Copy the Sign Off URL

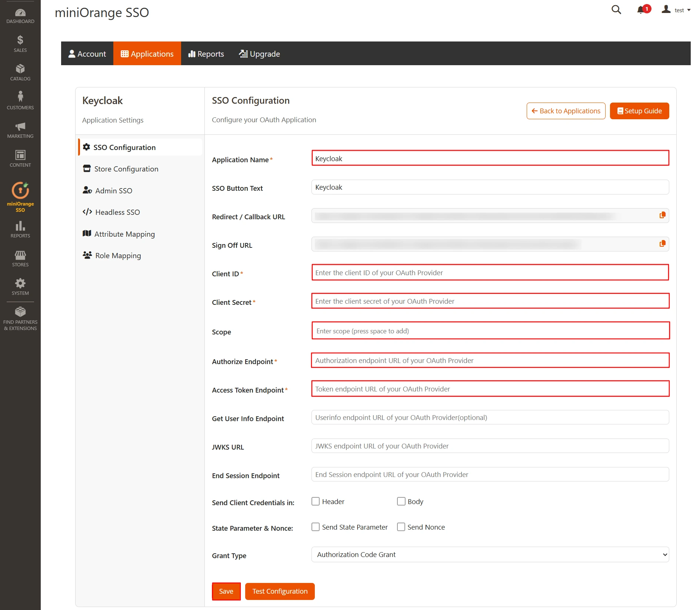[x=663, y=243]
